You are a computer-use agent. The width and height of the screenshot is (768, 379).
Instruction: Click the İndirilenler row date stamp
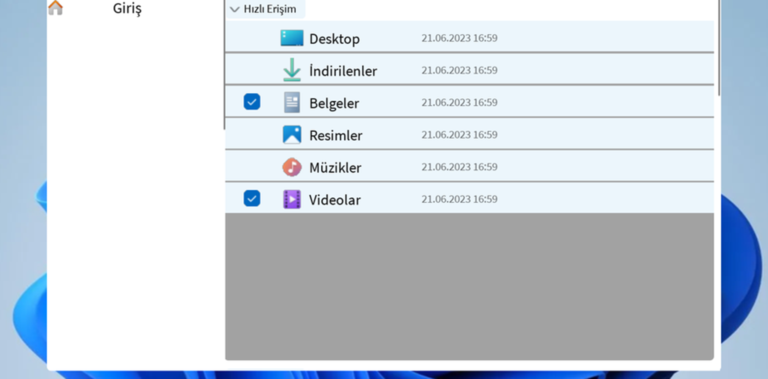(459, 71)
